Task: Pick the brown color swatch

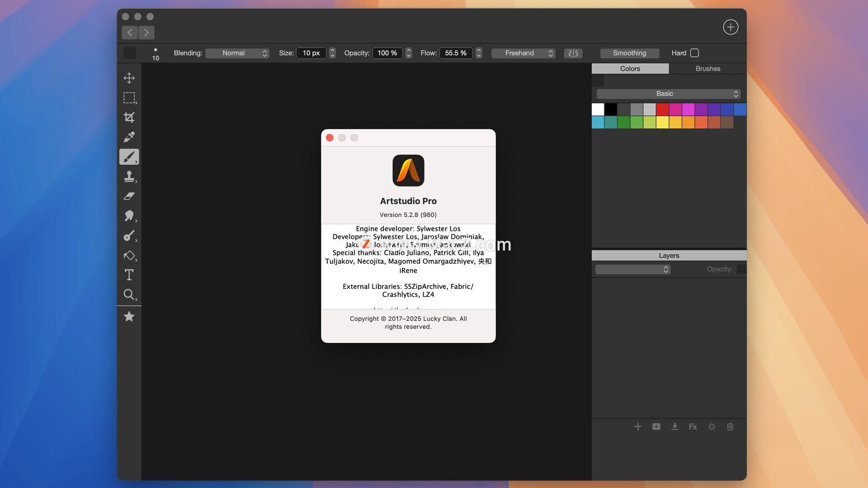Action: (x=727, y=122)
